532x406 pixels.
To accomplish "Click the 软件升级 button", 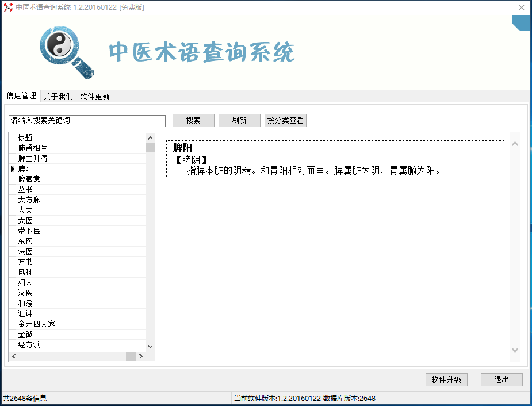I will point(446,380).
